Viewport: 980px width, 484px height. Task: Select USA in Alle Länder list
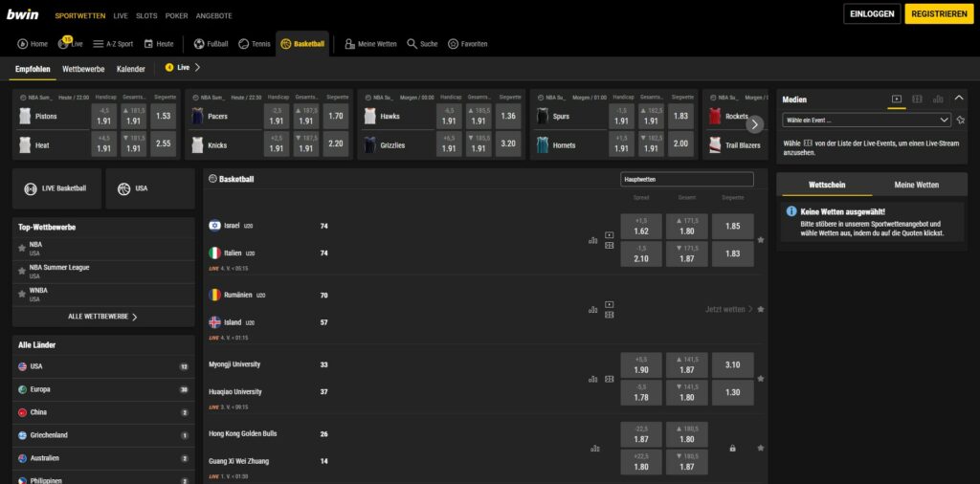coord(103,366)
